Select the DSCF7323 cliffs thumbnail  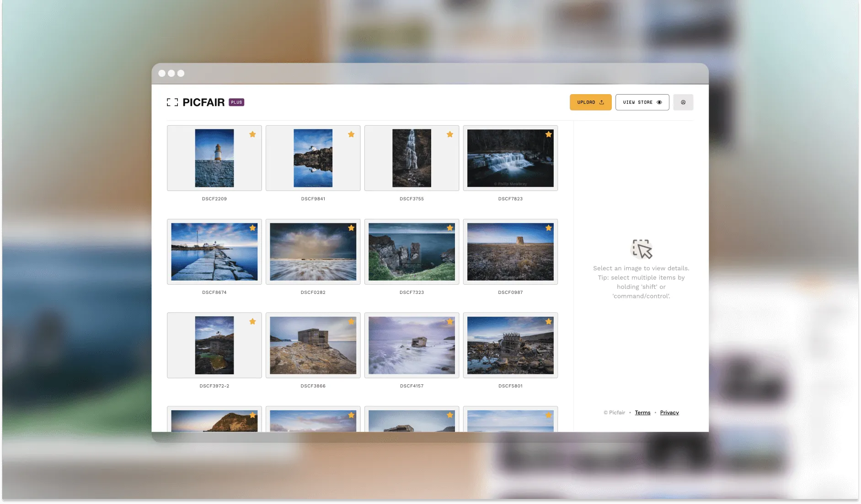412,252
